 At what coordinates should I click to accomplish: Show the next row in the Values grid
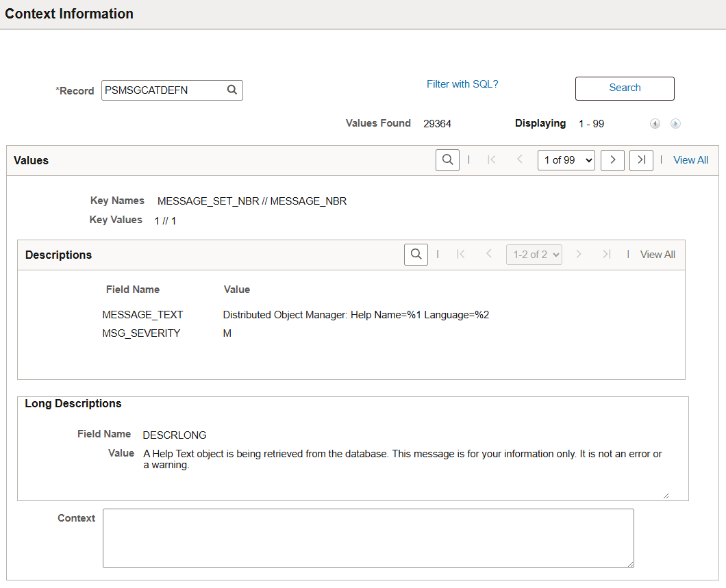tap(612, 159)
